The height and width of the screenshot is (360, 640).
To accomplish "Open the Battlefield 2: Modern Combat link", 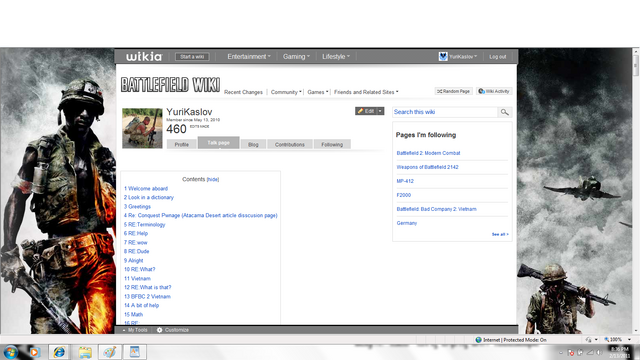I will click(428, 153).
